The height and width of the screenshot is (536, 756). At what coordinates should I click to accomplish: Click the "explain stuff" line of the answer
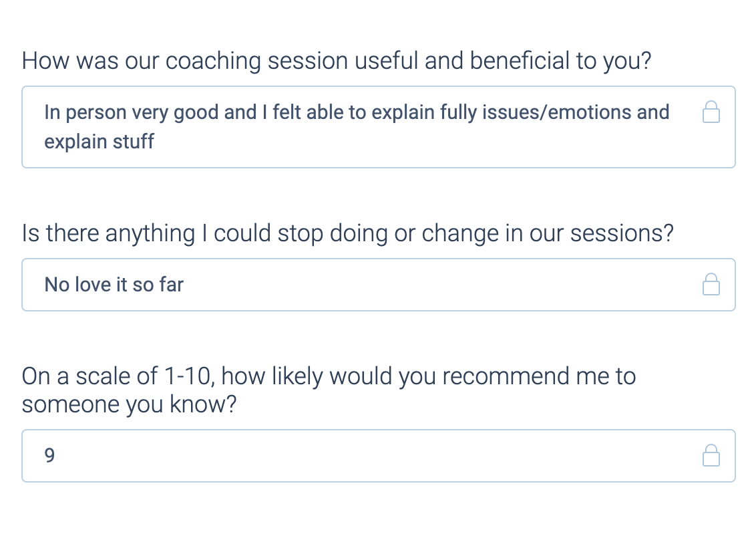click(100, 142)
